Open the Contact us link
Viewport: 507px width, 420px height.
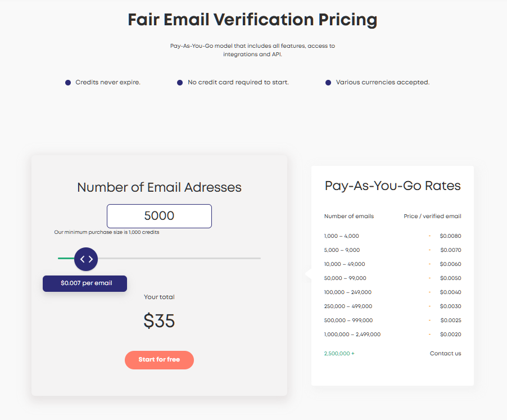pos(445,354)
